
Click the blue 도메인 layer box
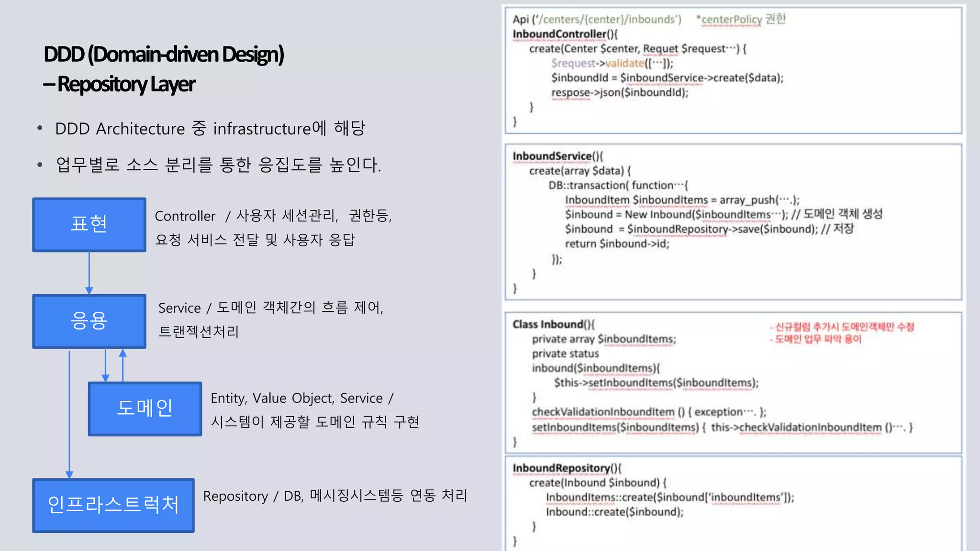145,408
